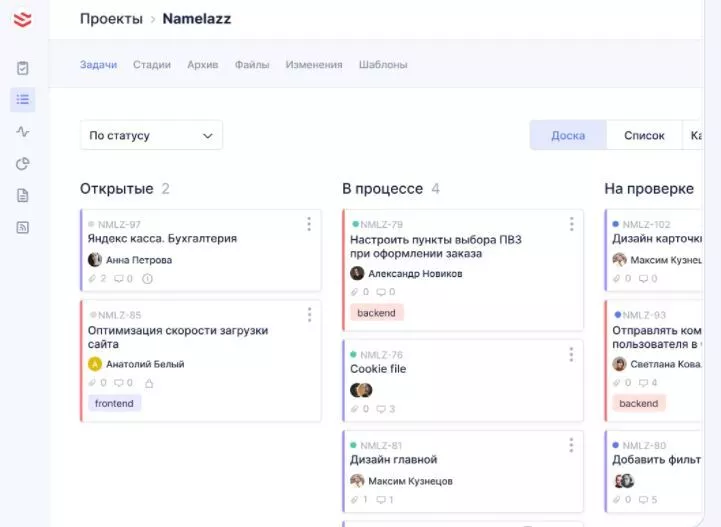Open the Файлы tab
The width and height of the screenshot is (721, 527).
(252, 64)
